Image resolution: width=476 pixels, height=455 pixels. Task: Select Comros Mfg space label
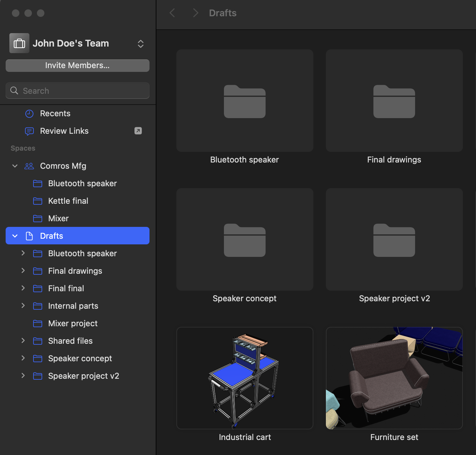click(63, 166)
